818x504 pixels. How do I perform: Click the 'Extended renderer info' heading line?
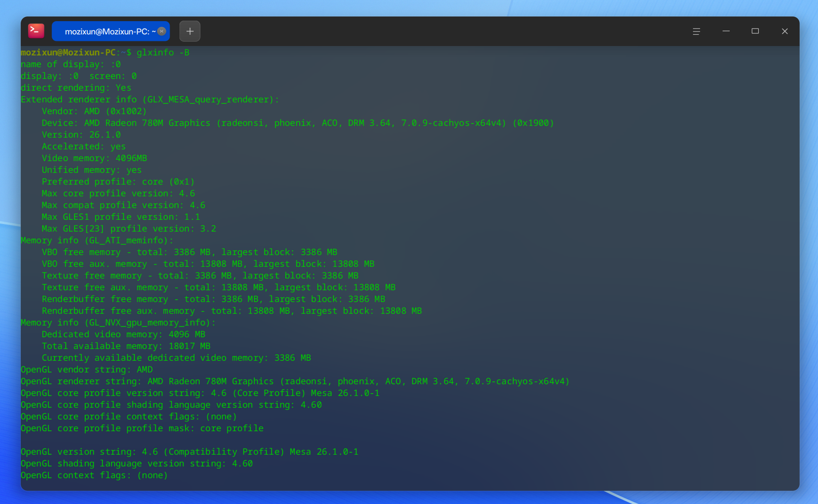point(150,100)
